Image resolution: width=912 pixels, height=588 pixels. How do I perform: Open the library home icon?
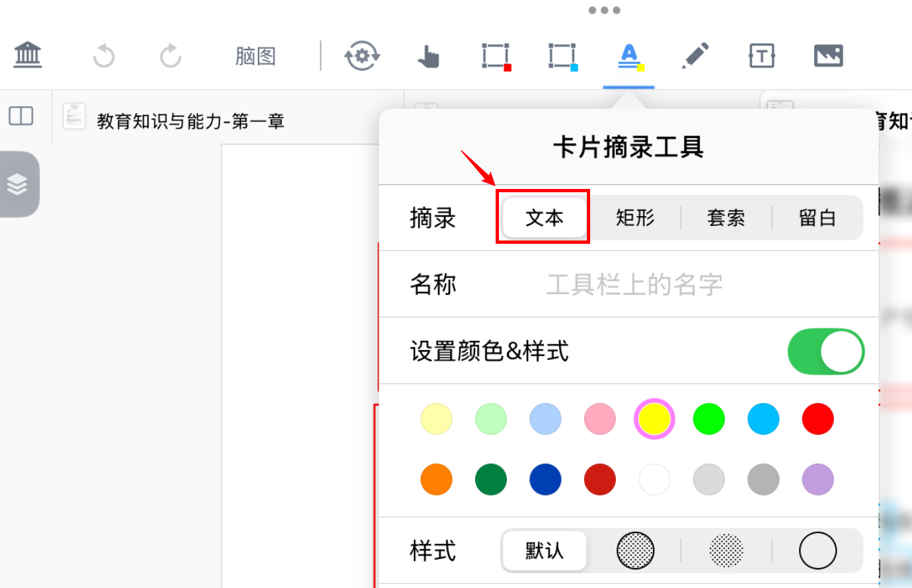[x=28, y=55]
